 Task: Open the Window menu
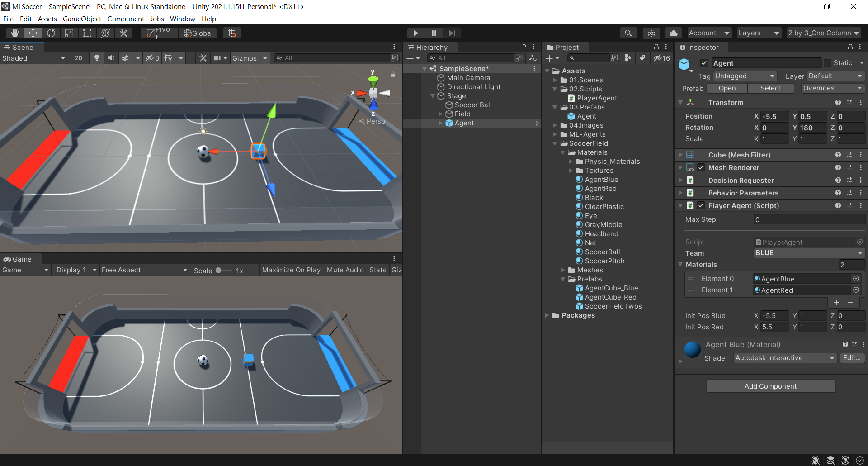point(183,19)
